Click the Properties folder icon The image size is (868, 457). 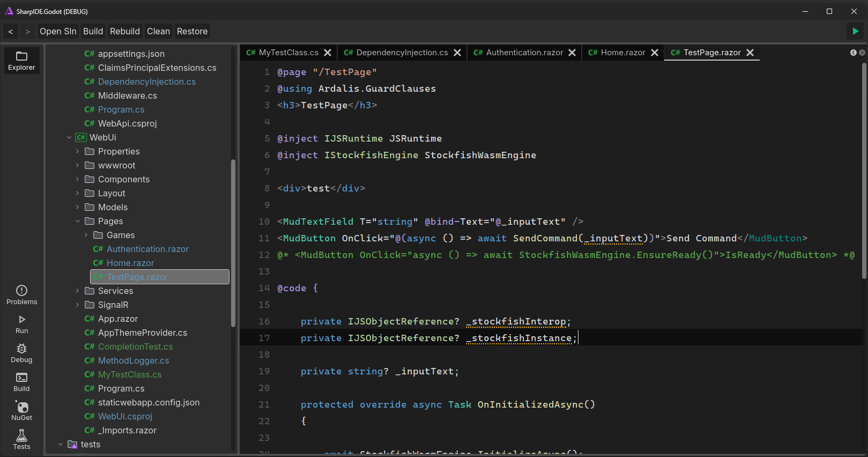(x=90, y=151)
